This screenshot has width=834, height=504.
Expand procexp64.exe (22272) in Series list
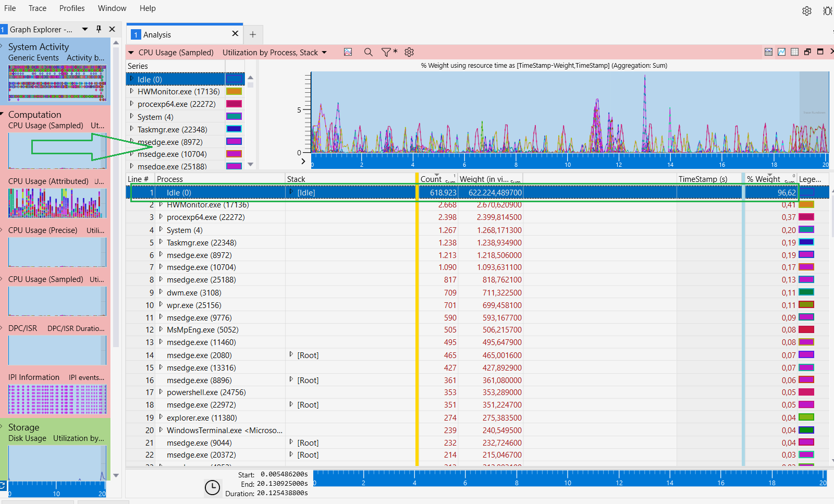tap(132, 103)
